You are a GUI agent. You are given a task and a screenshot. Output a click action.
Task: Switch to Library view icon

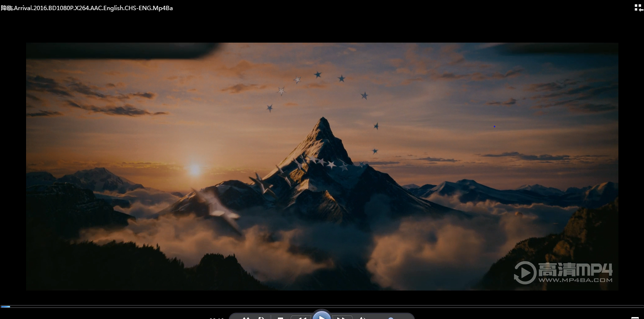pyautogui.click(x=638, y=7)
